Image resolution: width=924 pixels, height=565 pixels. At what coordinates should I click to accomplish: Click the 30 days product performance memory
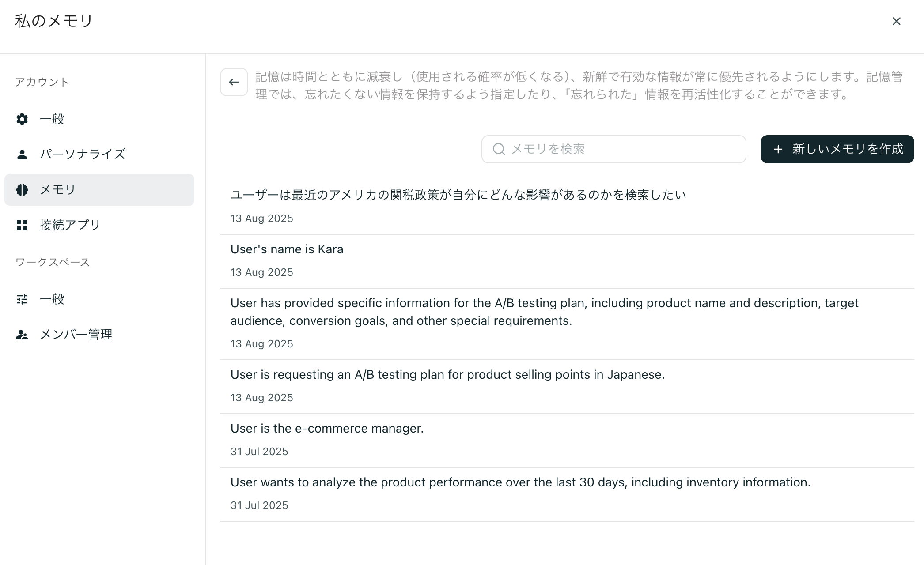pos(520,482)
